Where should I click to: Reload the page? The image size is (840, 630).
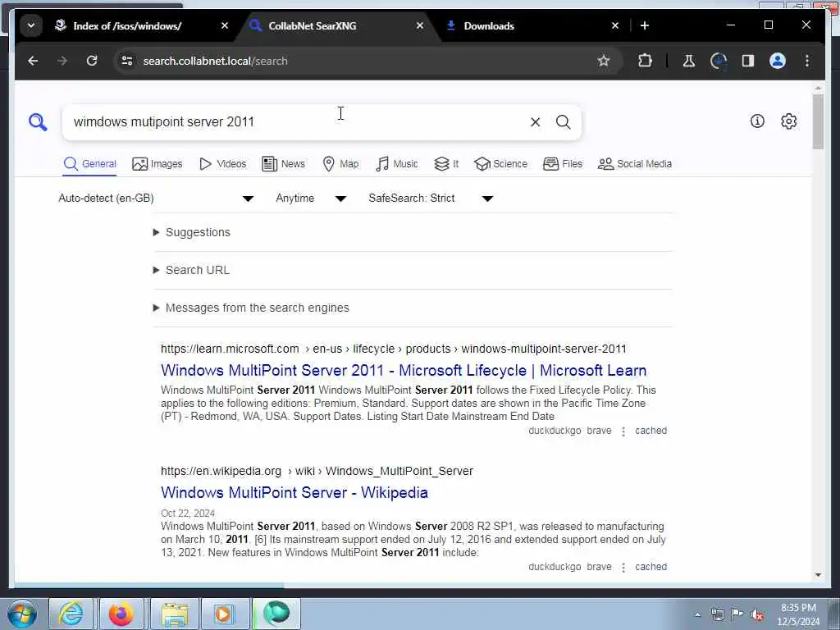point(92,61)
